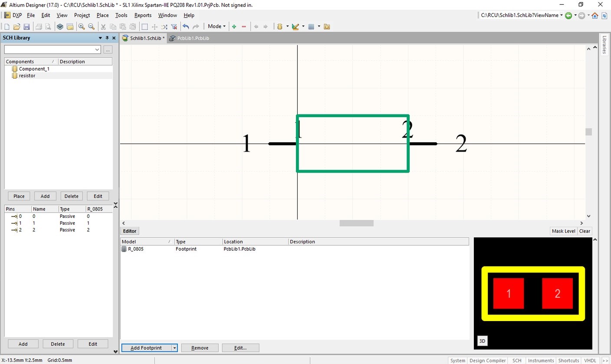This screenshot has height=364, width=611.
Task: Click the Clear Filter funnel icon
Action: [174, 26]
